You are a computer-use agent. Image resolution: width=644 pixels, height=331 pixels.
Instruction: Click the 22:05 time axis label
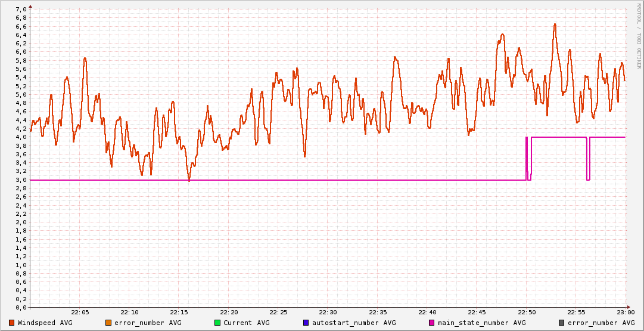click(x=80, y=313)
